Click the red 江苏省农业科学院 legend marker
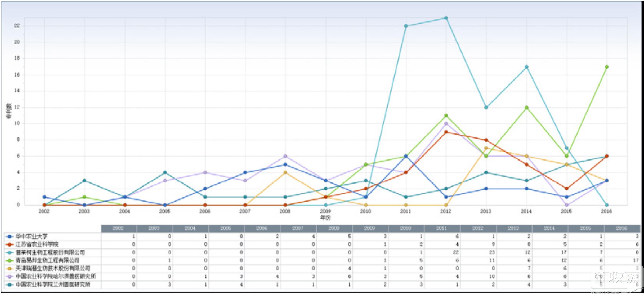Viewport: 644px width, 294px height. 10,244
